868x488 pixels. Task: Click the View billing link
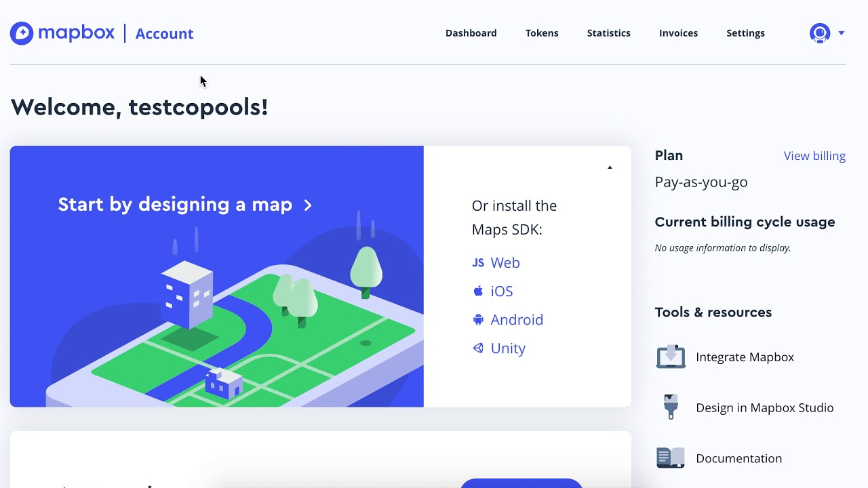814,156
